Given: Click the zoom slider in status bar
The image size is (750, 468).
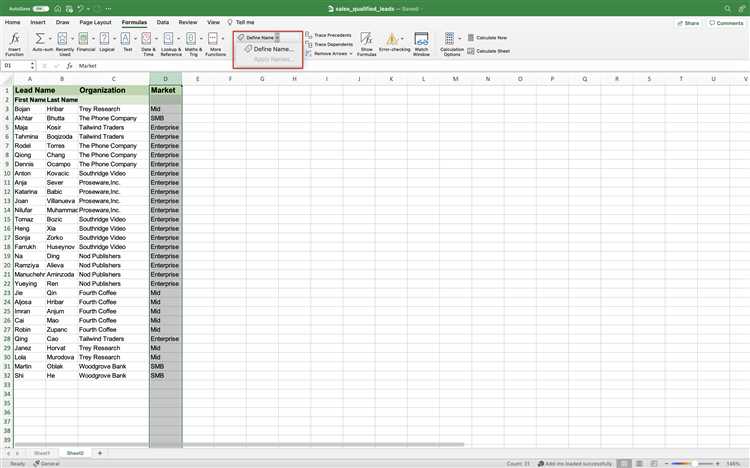Looking at the screenshot, I should click(x=692, y=463).
